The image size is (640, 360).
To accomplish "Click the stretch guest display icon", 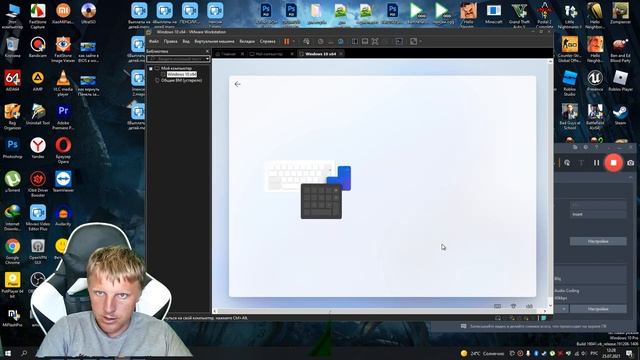I will click(x=413, y=41).
